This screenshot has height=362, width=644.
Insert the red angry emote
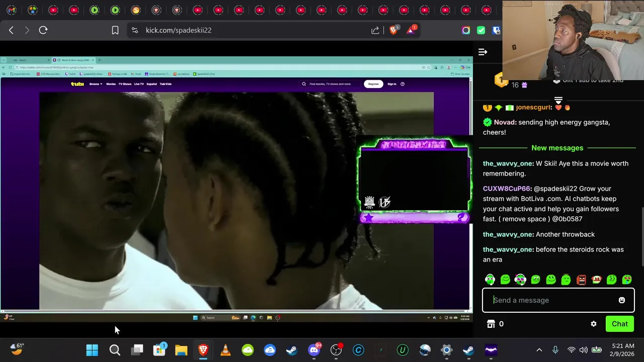click(x=581, y=280)
